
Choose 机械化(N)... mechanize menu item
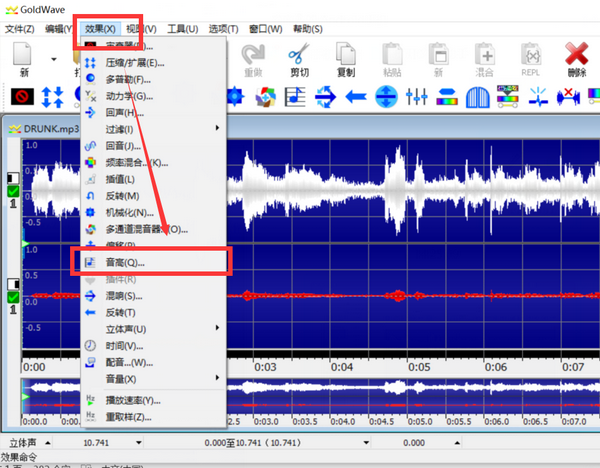tap(153, 213)
